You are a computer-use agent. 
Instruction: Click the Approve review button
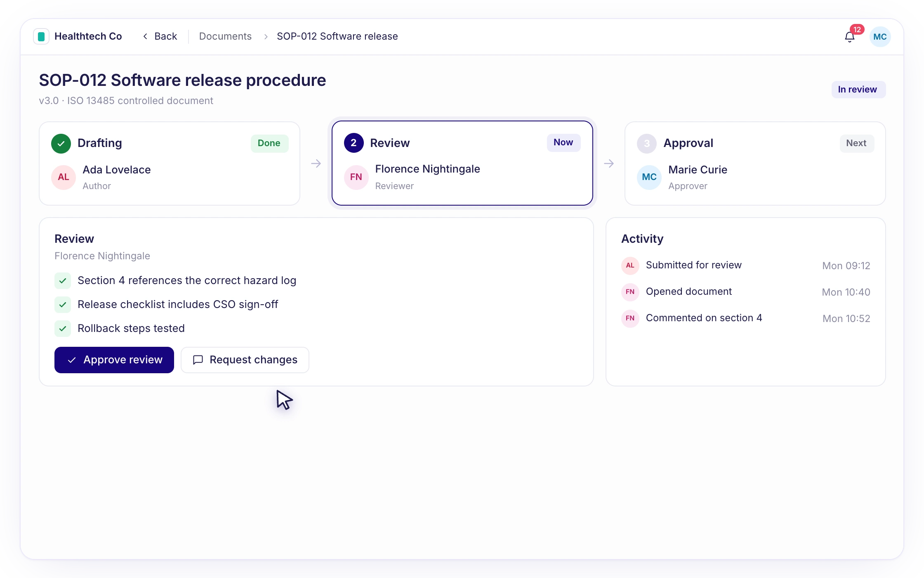(x=114, y=360)
